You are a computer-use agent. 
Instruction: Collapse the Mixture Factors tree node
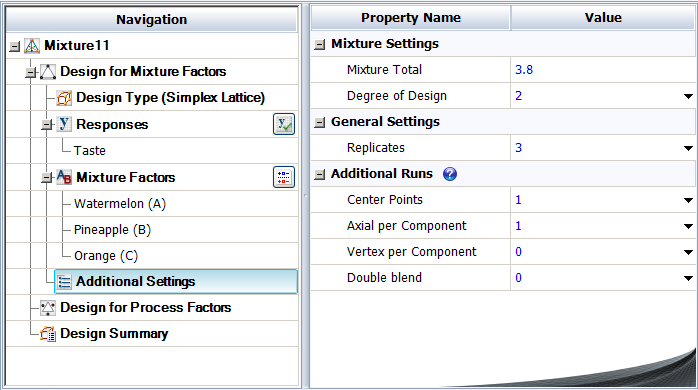point(47,178)
